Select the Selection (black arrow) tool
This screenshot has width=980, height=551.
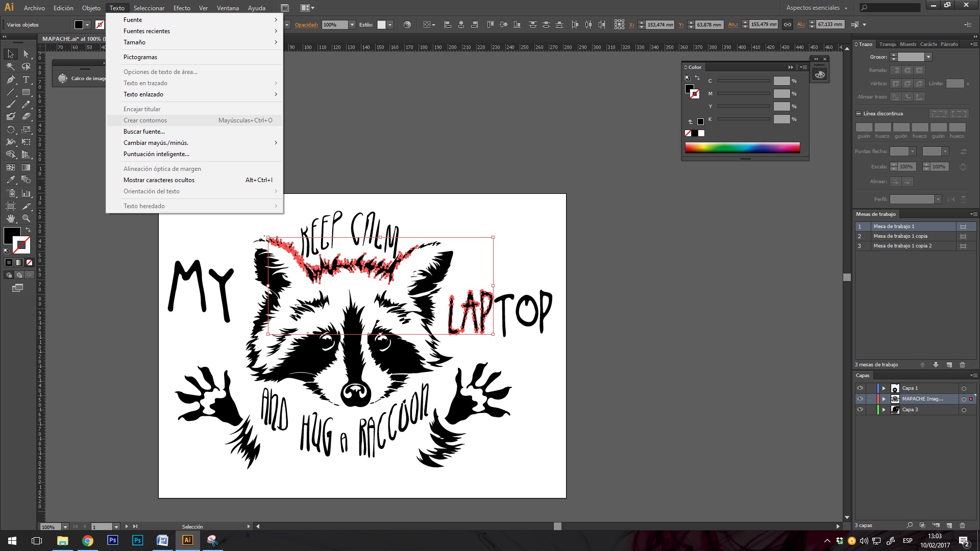(x=10, y=54)
